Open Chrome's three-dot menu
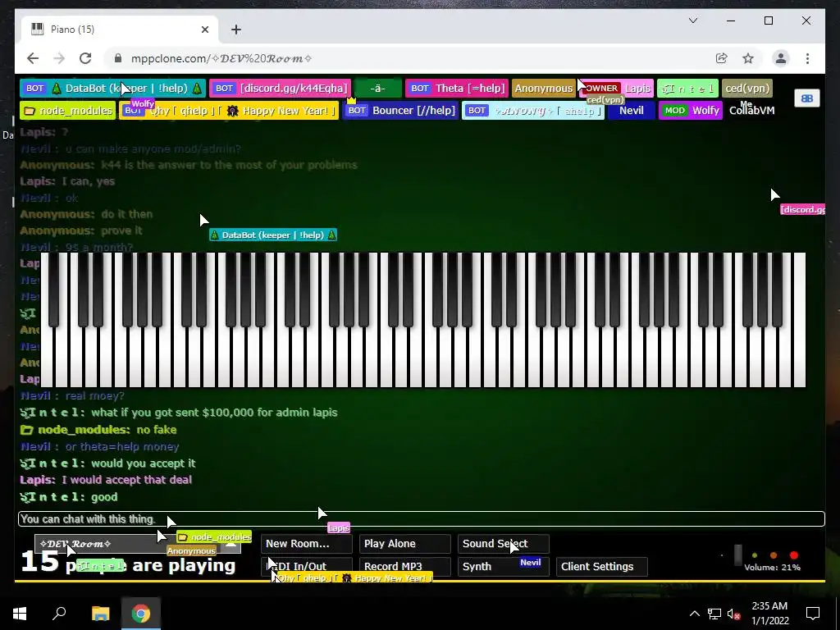 807,58
